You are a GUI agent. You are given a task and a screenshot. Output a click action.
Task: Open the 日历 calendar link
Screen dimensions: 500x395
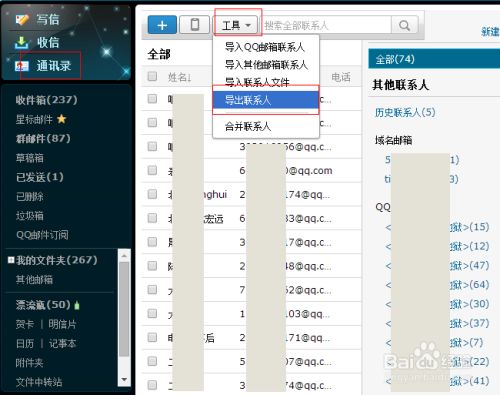(x=25, y=343)
